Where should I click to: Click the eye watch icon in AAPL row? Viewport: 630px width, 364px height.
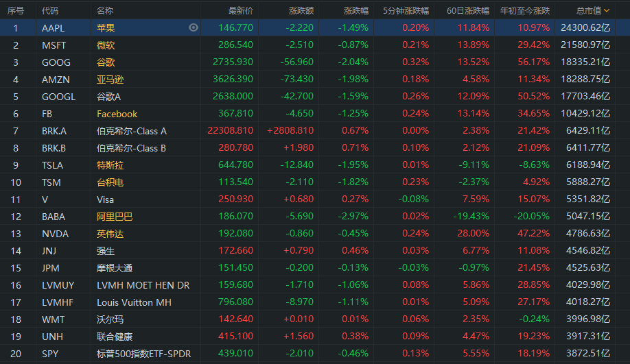[x=194, y=27]
